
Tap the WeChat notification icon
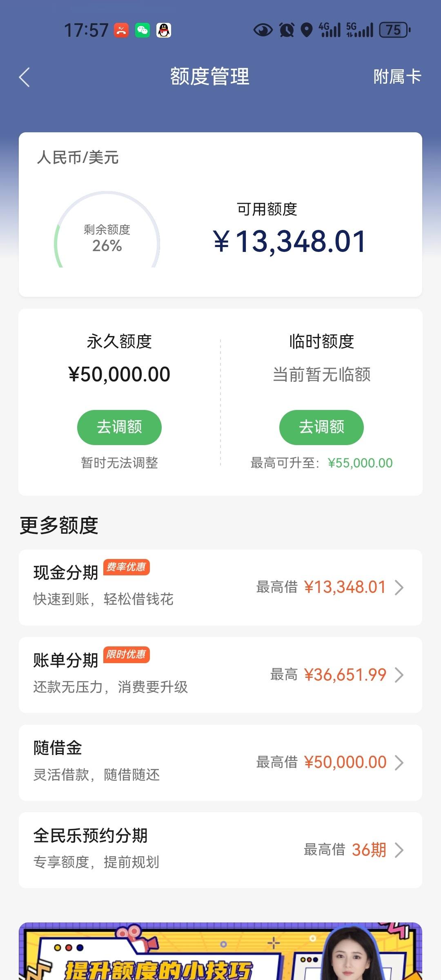[x=143, y=30]
